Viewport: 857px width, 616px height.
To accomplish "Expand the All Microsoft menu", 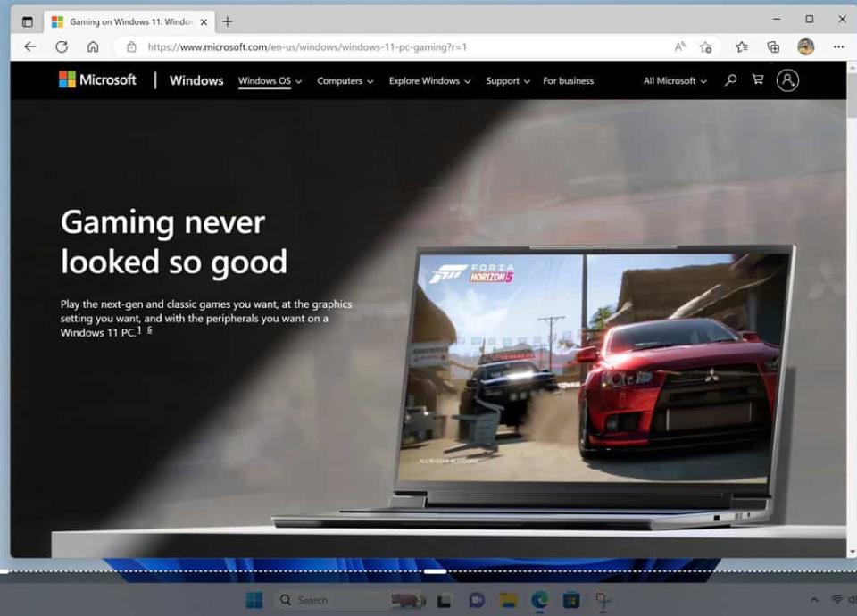I will (675, 81).
